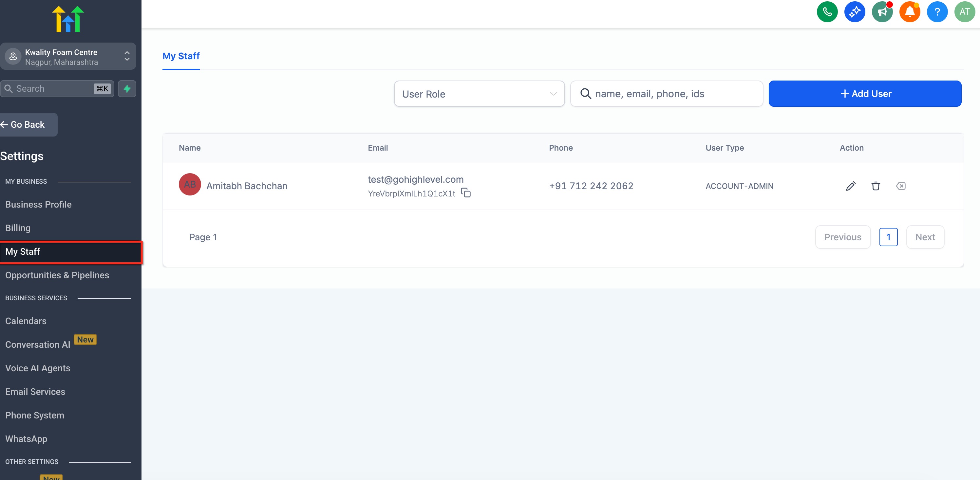This screenshot has width=980, height=480.
Task: Go to the Next page
Action: tap(925, 237)
